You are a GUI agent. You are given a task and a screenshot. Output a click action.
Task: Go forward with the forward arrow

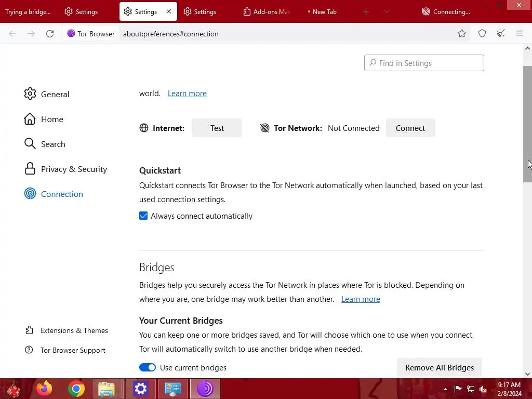coord(31,34)
